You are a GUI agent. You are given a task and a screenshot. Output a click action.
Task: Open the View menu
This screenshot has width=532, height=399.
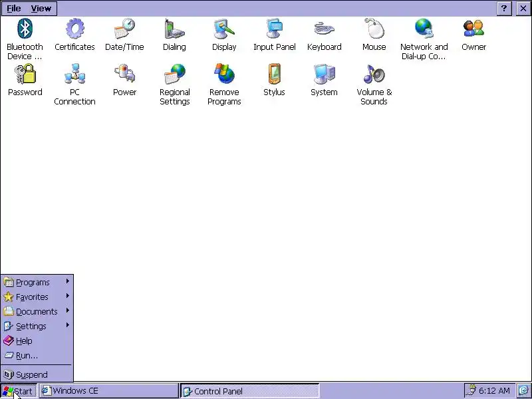point(41,9)
